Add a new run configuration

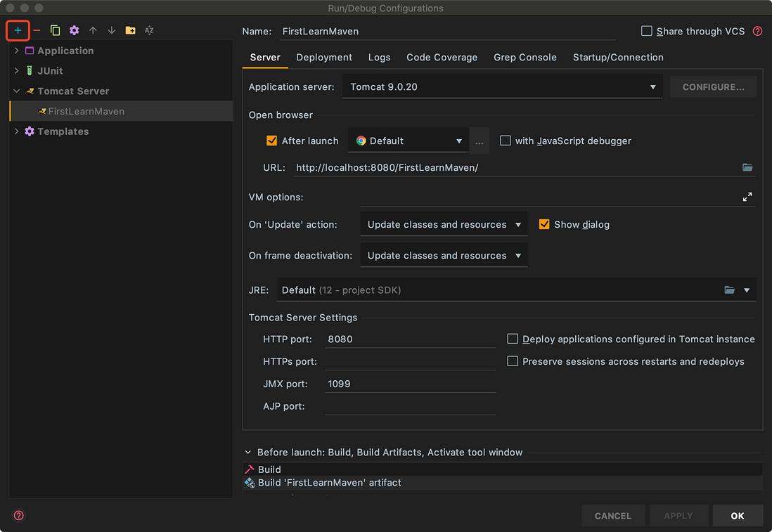[x=18, y=30]
